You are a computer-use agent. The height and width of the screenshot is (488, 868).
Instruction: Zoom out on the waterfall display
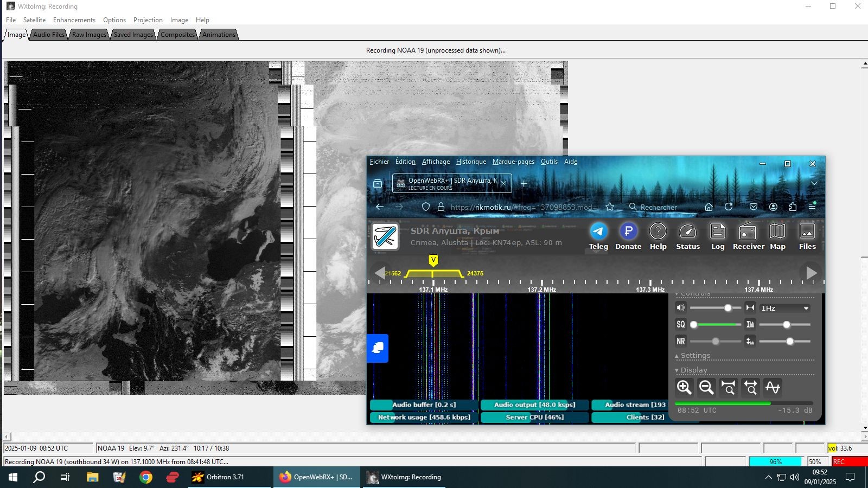point(706,387)
